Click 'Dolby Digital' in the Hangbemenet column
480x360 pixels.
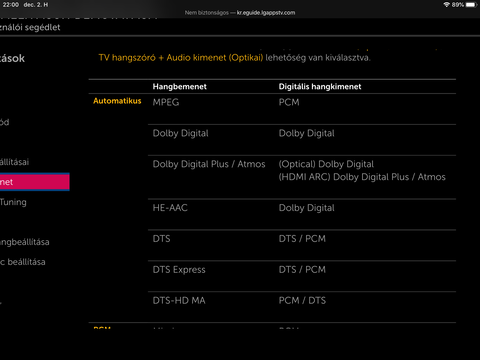[180, 133]
